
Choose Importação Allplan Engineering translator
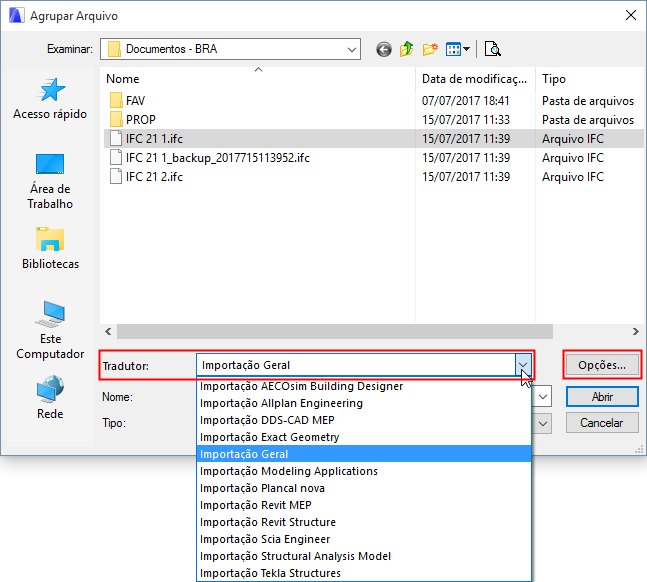(364, 403)
